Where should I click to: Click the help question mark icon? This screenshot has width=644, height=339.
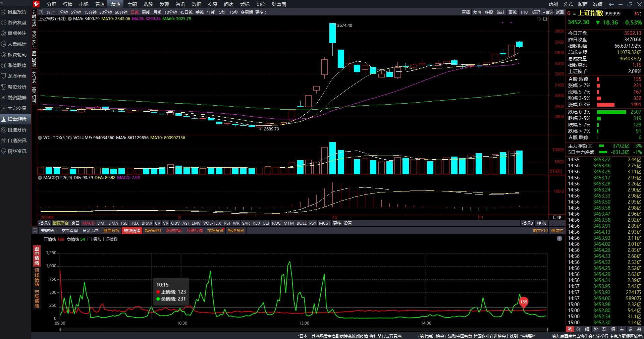point(559,238)
